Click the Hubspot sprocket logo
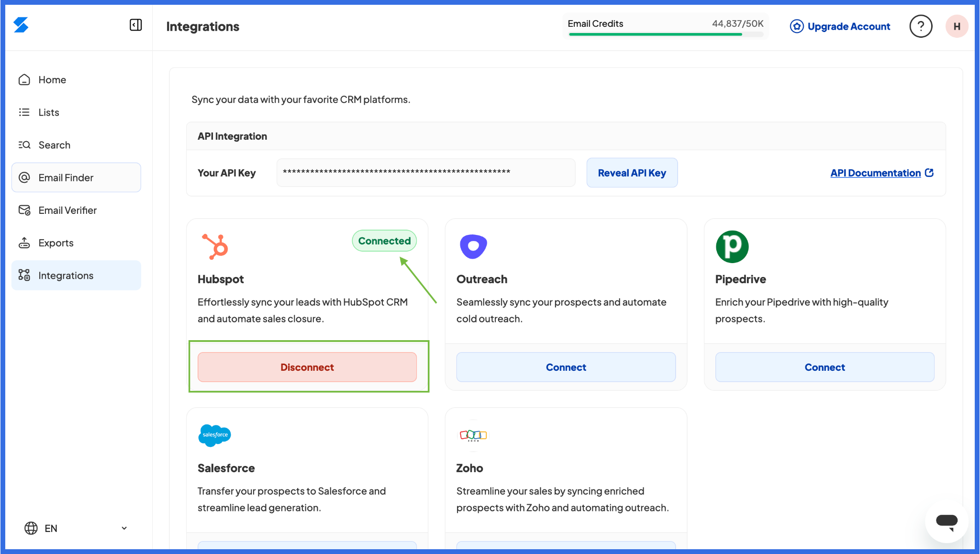This screenshot has width=980, height=554. tap(215, 246)
